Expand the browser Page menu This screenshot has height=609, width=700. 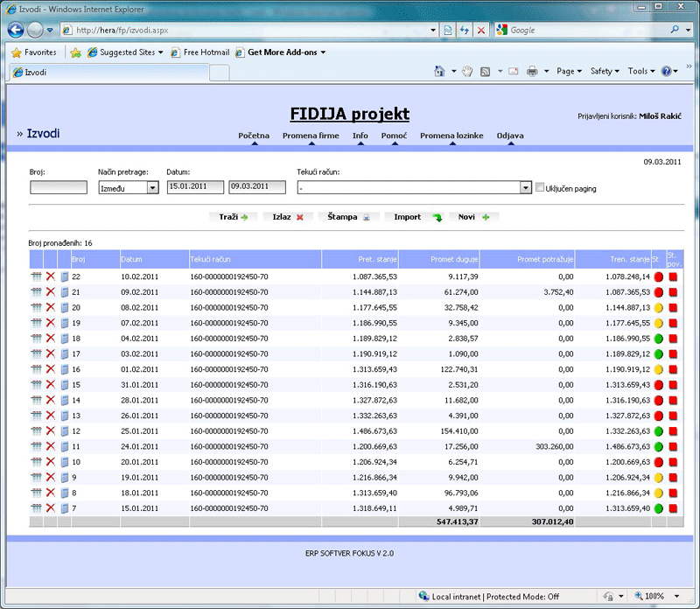[x=570, y=71]
